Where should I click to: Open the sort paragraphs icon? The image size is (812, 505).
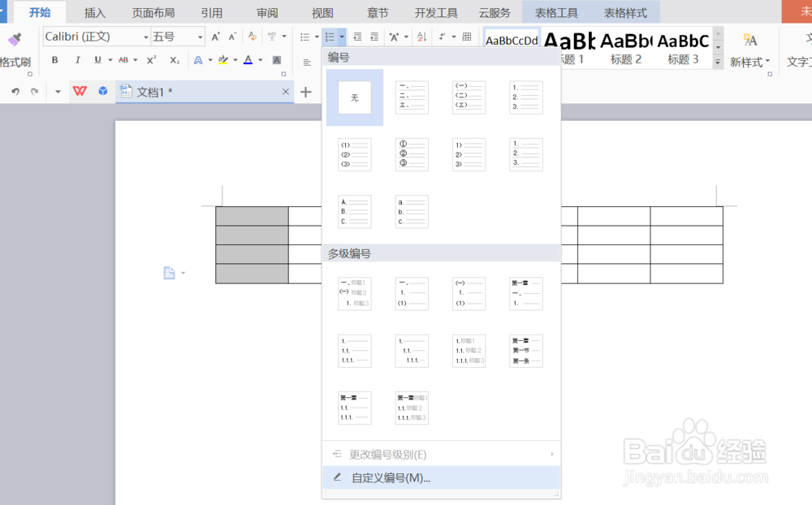click(x=423, y=37)
